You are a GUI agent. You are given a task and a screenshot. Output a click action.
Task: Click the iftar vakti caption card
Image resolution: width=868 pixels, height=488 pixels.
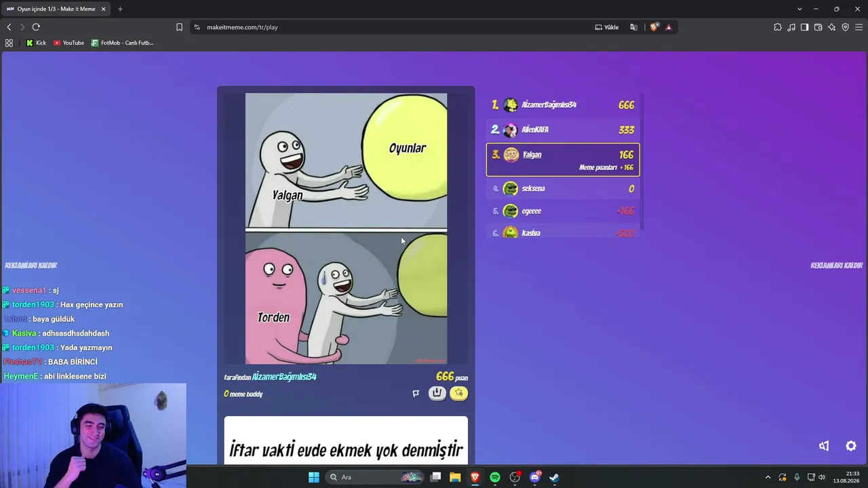point(346,441)
